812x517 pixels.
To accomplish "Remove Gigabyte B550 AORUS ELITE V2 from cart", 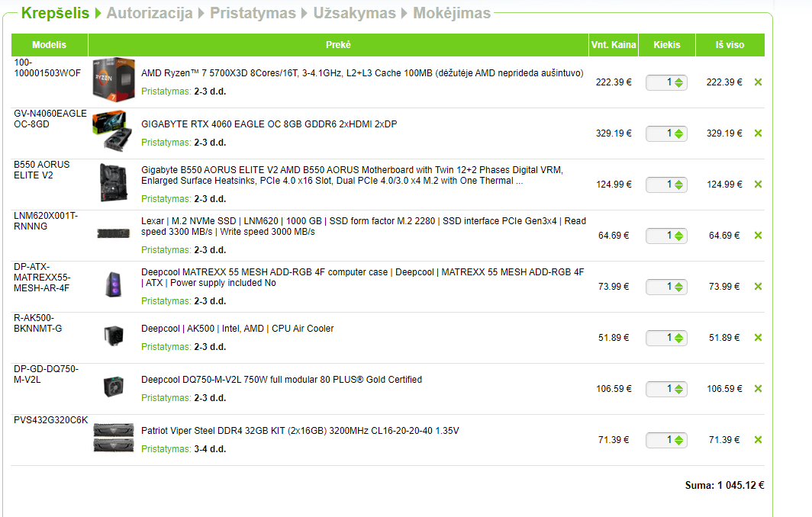I will click(758, 185).
